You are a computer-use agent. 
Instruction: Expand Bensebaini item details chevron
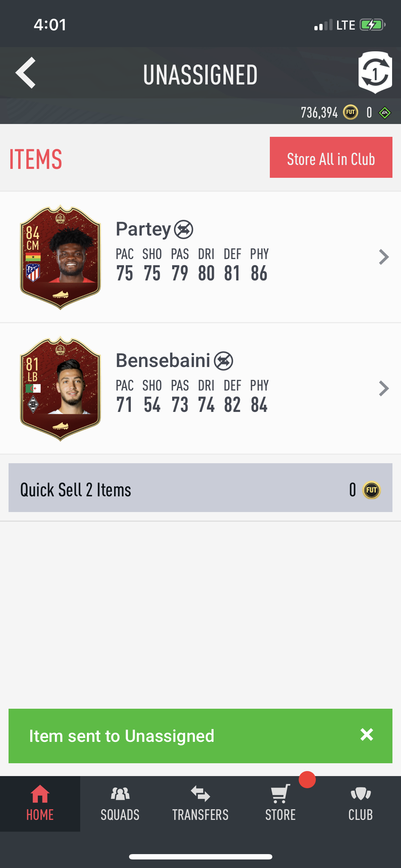coord(384,388)
